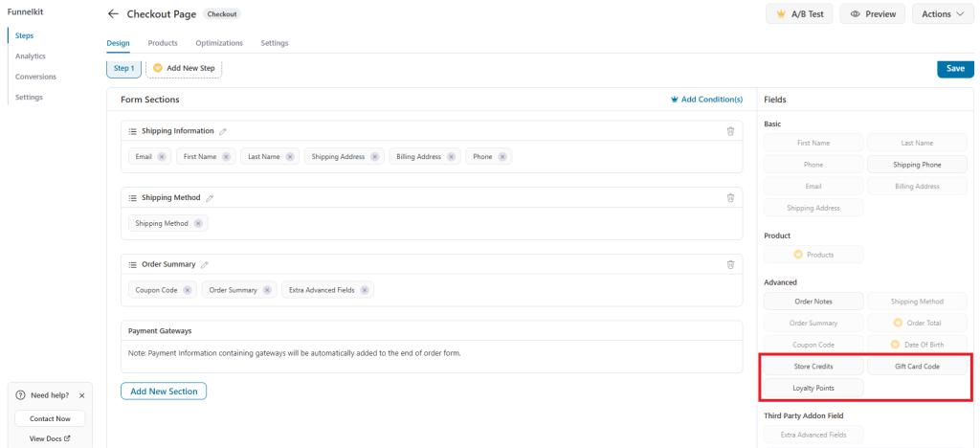Remove the First Name field chip
Viewport: 980px width, 448px height.
(226, 157)
